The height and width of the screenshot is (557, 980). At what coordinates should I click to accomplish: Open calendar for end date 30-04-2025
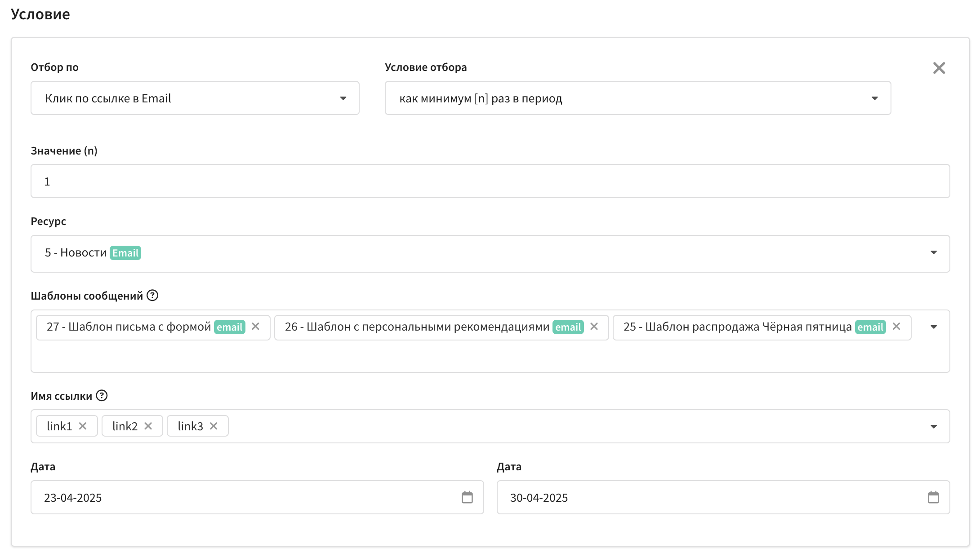coord(933,497)
